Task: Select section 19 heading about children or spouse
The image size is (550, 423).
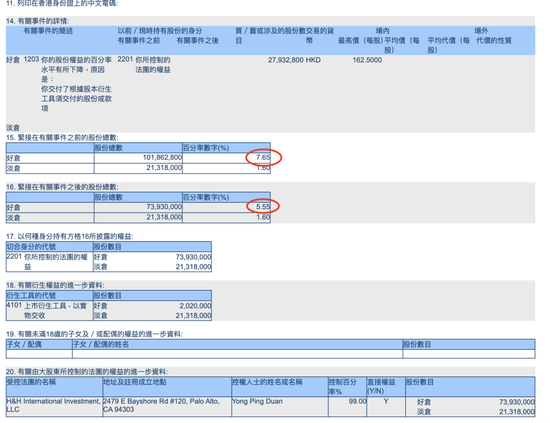Action: click(x=94, y=334)
